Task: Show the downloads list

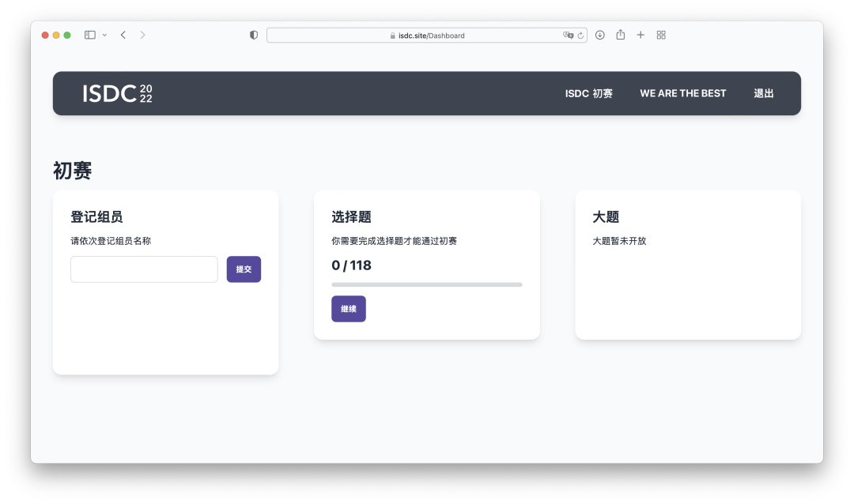Action: point(600,35)
